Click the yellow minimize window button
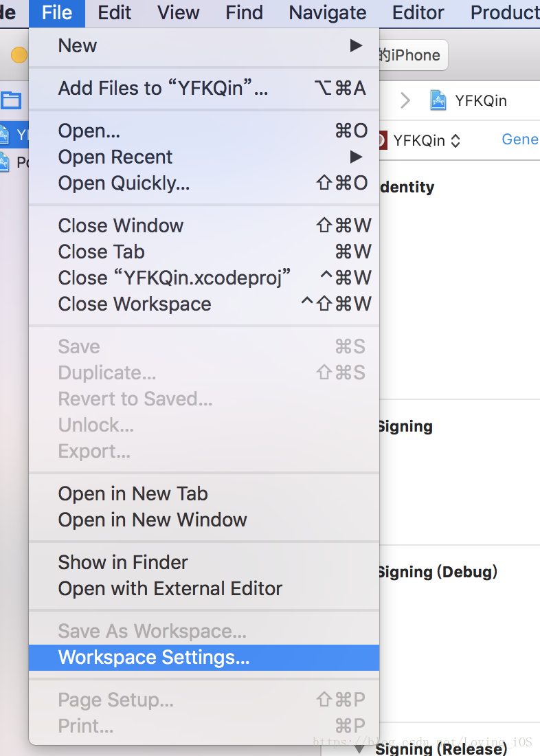The height and width of the screenshot is (756, 540). pos(19,55)
